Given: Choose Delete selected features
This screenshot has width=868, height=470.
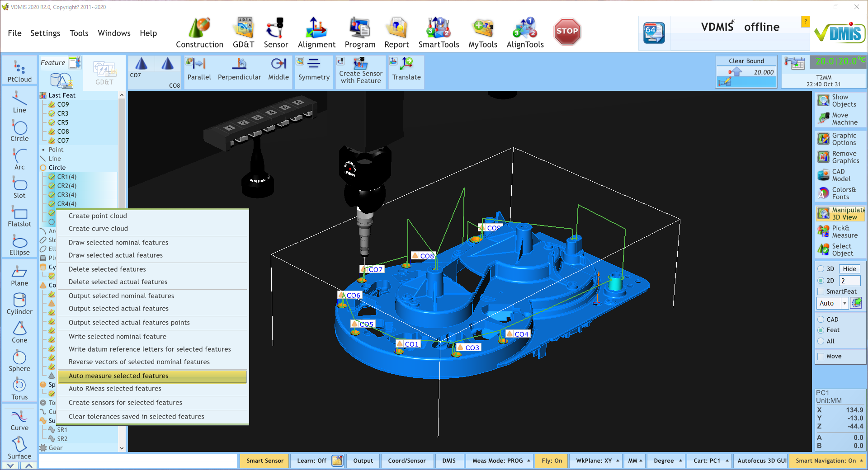Looking at the screenshot, I should coord(153,269).
